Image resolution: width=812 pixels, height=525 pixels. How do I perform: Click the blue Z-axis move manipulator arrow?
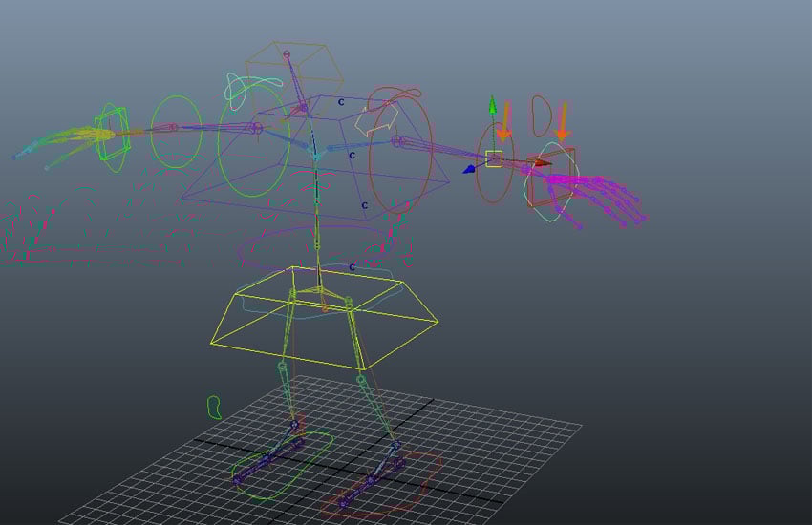[x=469, y=169]
